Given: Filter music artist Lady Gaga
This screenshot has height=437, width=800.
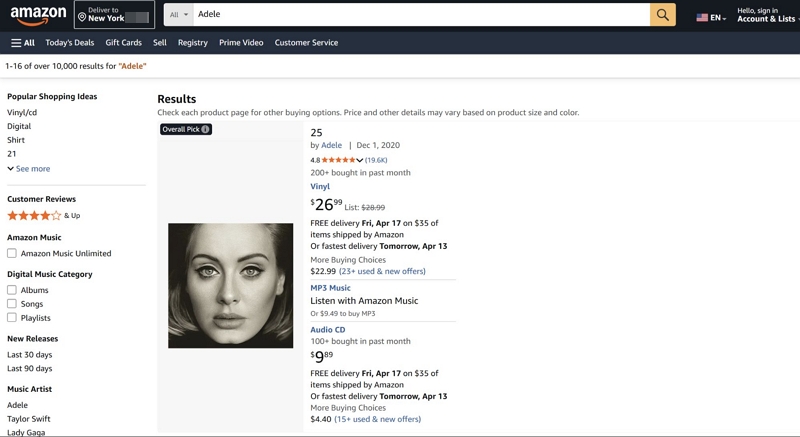Looking at the screenshot, I should 26,432.
